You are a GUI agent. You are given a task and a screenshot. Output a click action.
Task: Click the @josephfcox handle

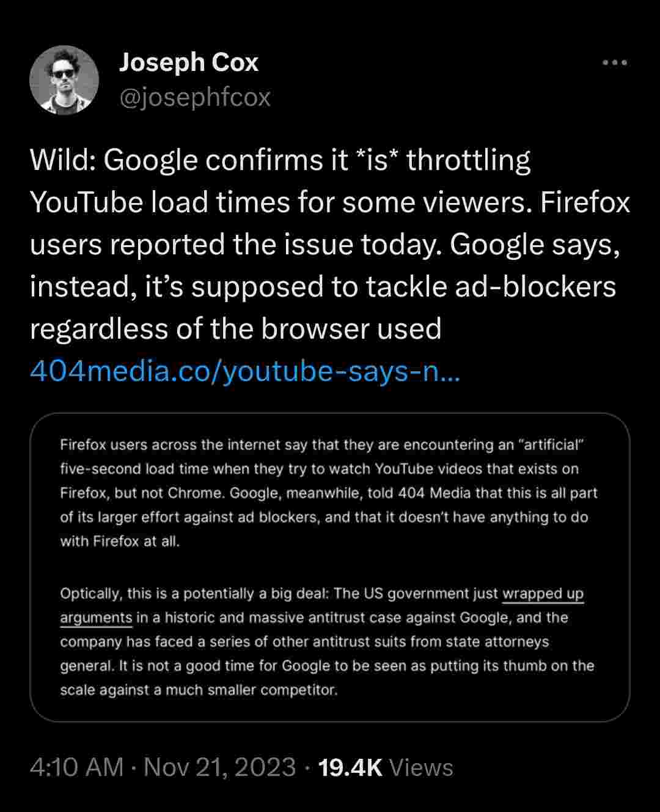(194, 97)
